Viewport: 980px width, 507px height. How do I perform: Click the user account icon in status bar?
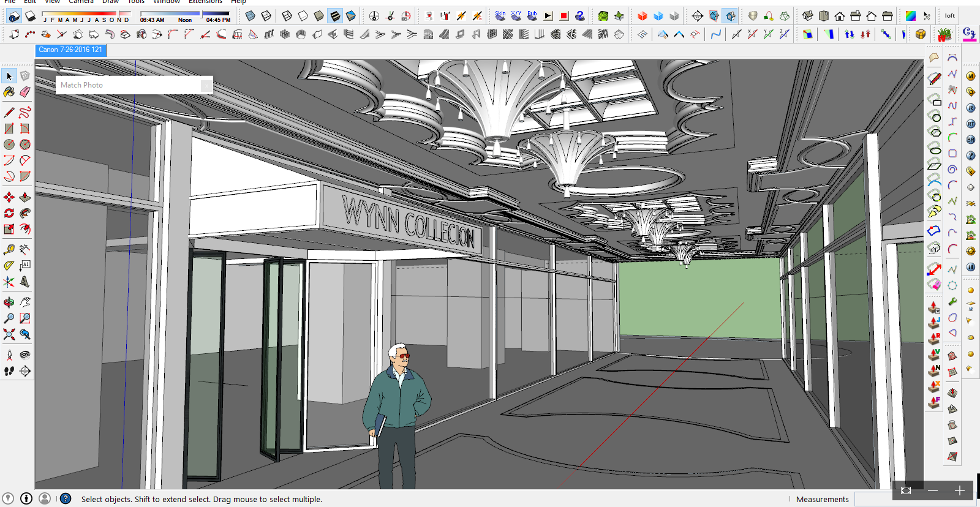click(x=45, y=498)
